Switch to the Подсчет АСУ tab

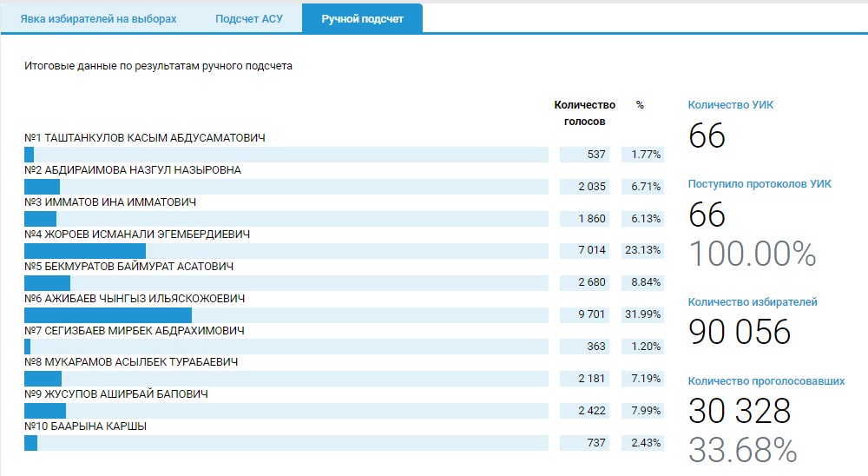coord(248,19)
